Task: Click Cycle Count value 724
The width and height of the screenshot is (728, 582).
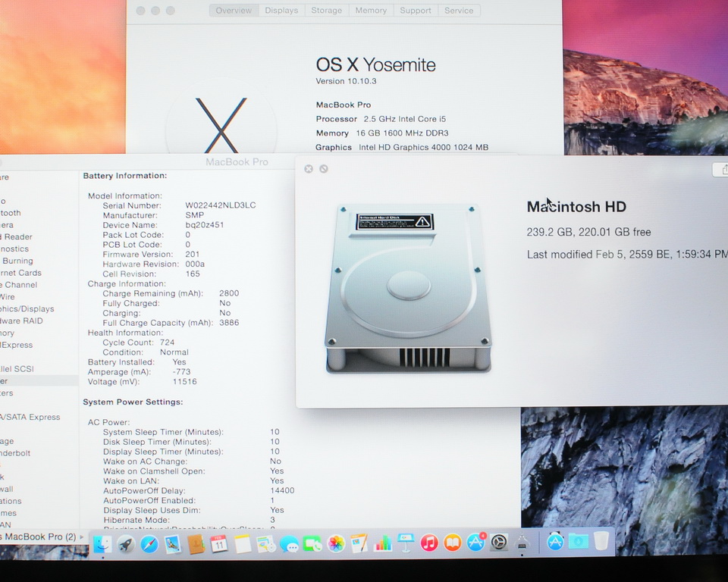Action: pos(167,343)
